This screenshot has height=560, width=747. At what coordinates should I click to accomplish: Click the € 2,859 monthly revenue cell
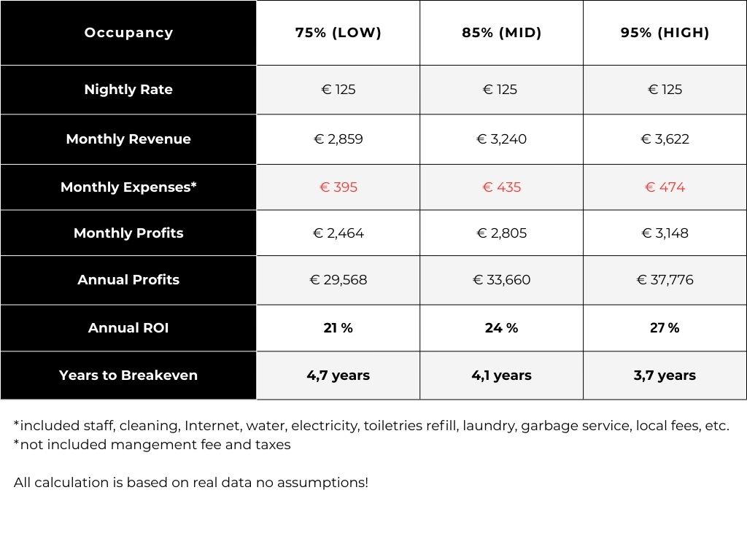pos(338,139)
